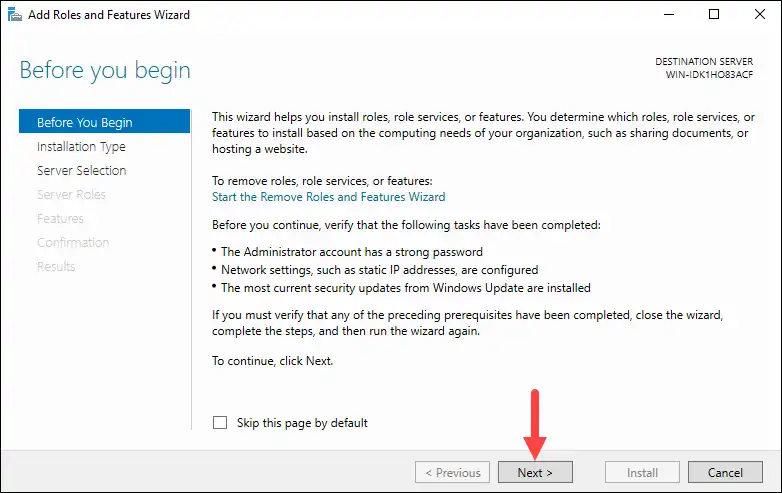
Task: Click the < Previous button
Action: (452, 472)
